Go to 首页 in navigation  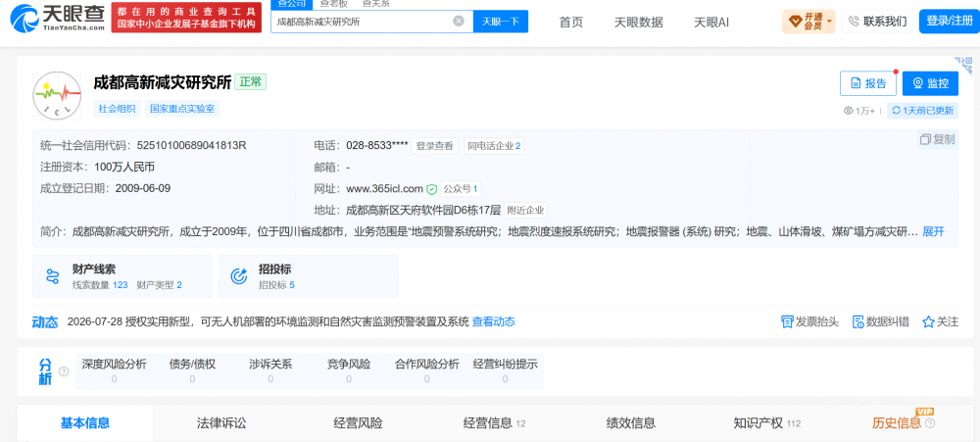[570, 22]
